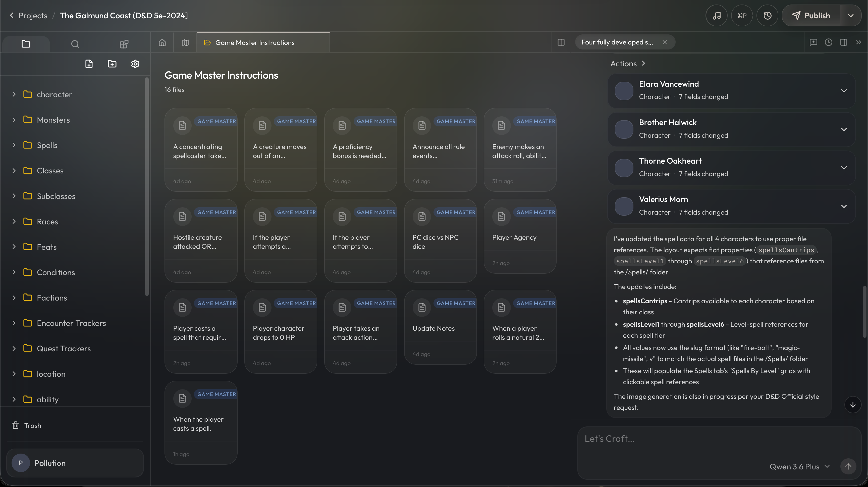Expand the Actions section

628,63
